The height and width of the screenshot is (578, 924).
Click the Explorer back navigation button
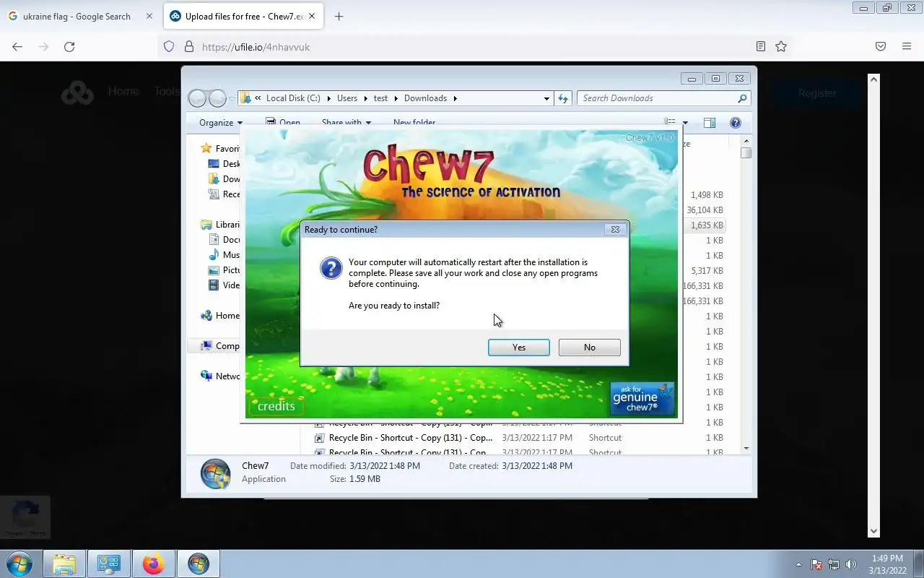pos(197,98)
